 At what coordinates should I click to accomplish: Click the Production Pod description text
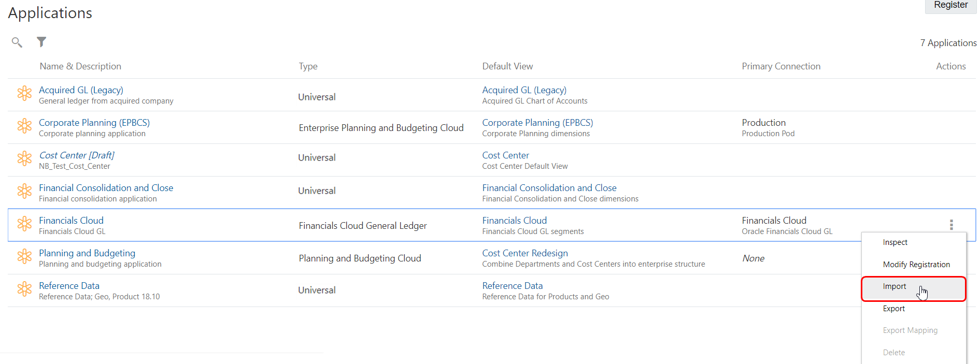(x=768, y=134)
